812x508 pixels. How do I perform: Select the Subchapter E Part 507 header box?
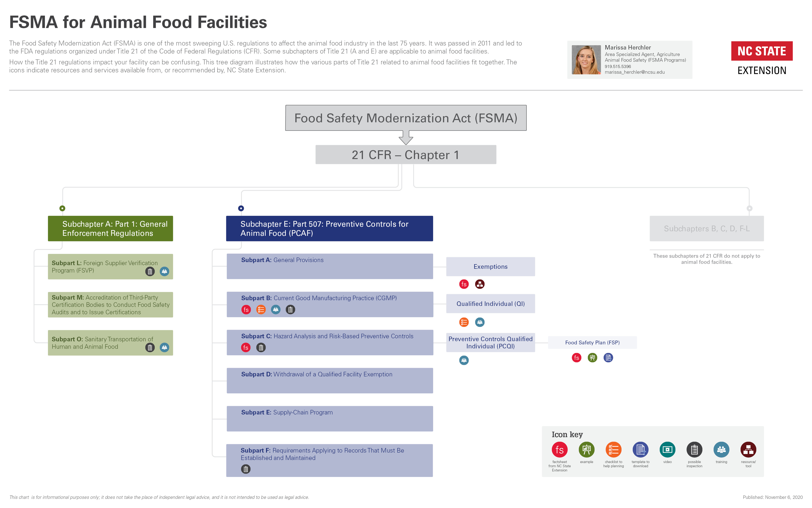point(329,228)
